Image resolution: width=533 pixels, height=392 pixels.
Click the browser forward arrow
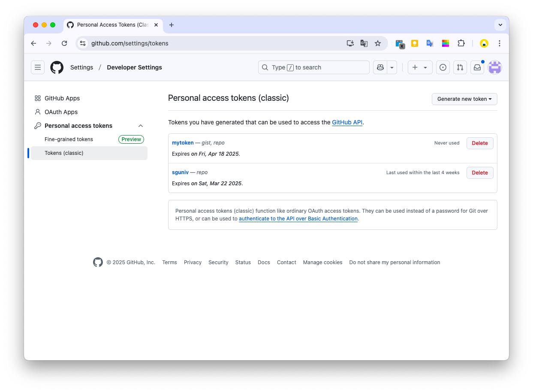[49, 43]
